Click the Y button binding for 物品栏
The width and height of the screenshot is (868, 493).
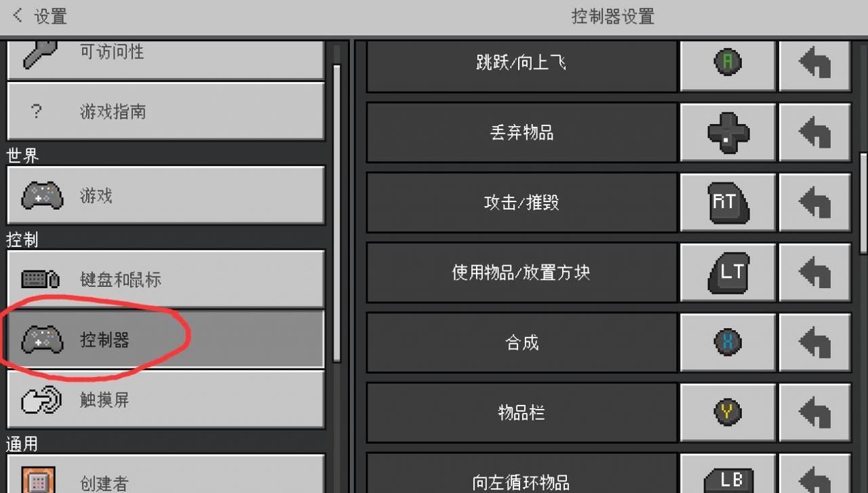pyautogui.click(x=728, y=412)
